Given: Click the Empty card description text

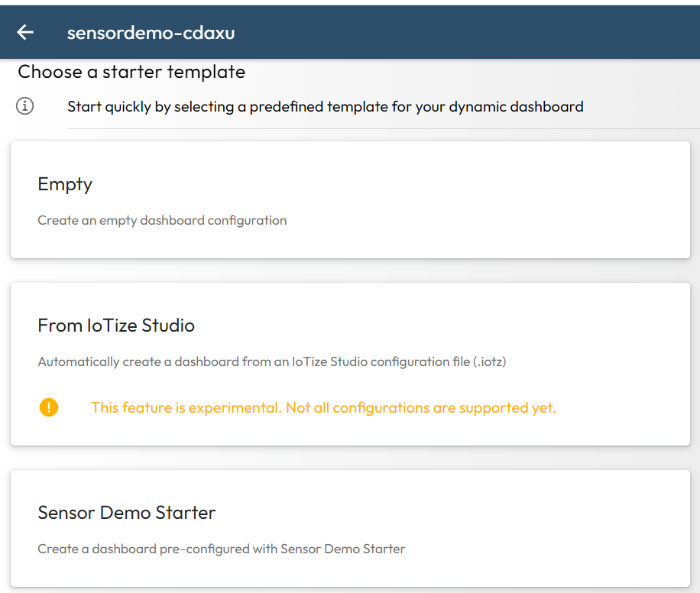Looking at the screenshot, I should click(162, 220).
